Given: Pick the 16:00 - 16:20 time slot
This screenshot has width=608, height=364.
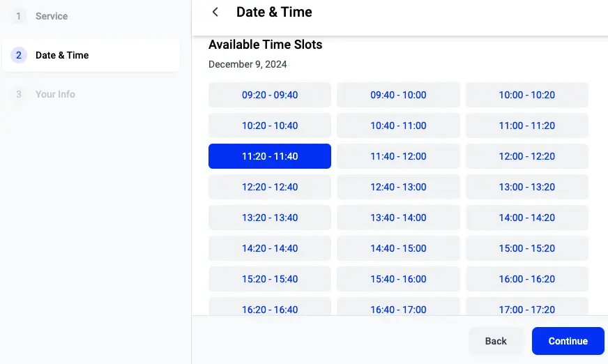Looking at the screenshot, I should tap(526, 279).
